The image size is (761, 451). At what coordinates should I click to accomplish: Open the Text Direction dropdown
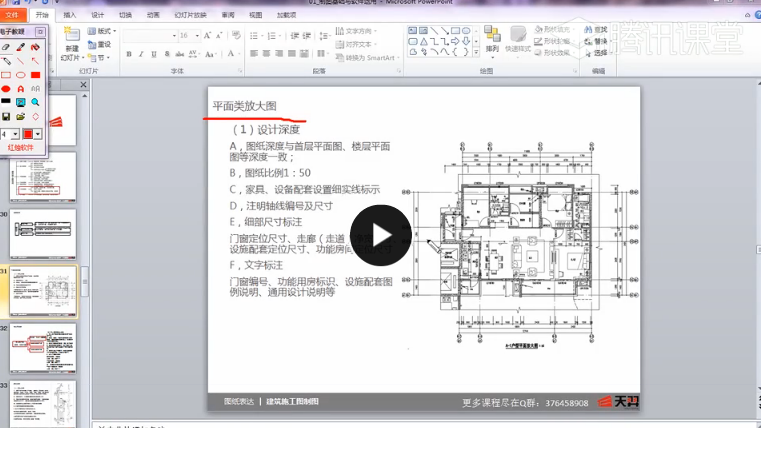[356, 31]
